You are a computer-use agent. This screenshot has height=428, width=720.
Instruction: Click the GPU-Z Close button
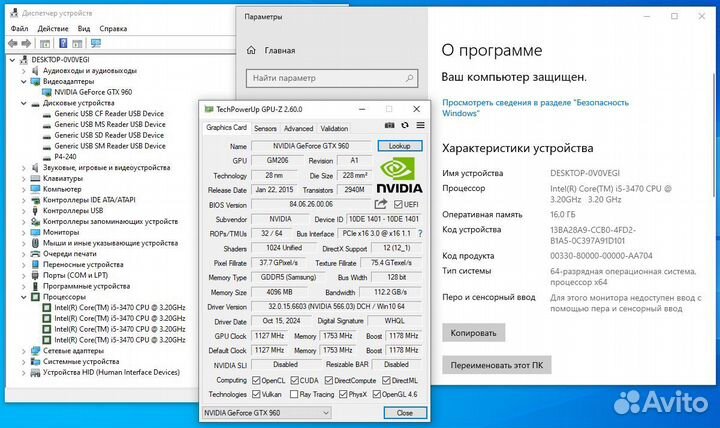click(405, 413)
